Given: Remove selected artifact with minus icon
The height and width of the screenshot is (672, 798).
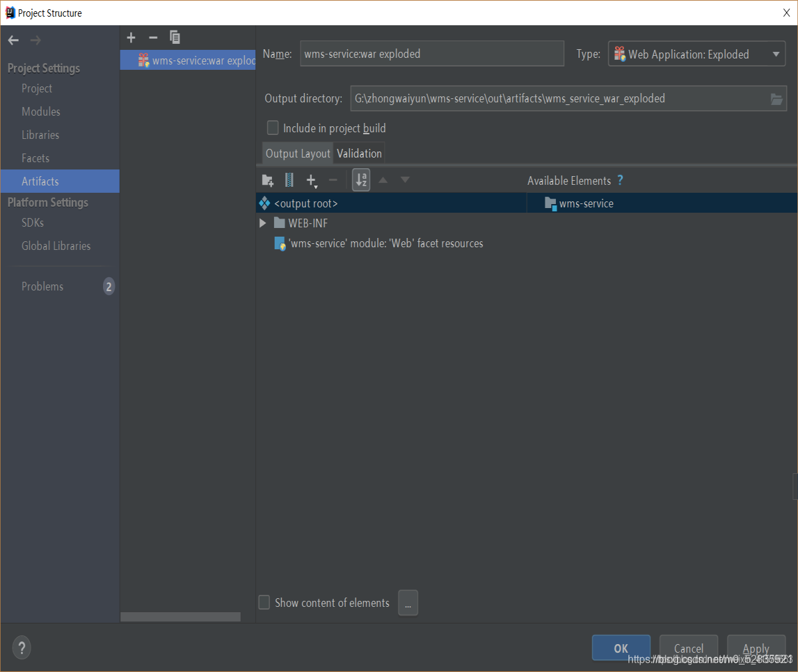Looking at the screenshot, I should pyautogui.click(x=153, y=37).
